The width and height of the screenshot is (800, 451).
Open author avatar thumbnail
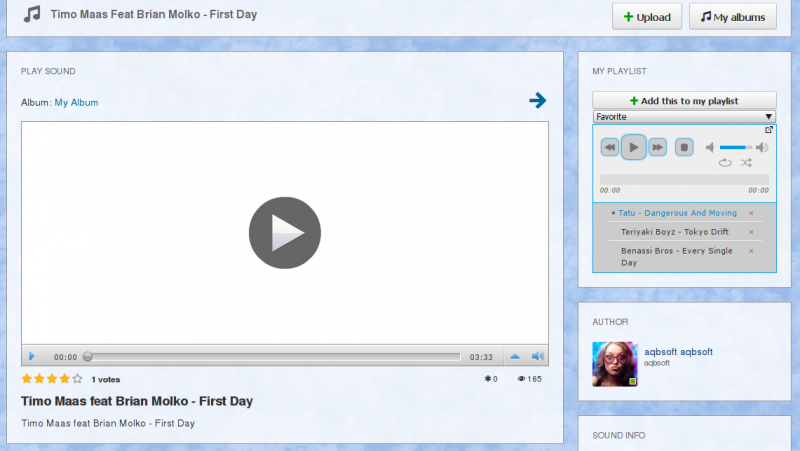[x=615, y=364]
